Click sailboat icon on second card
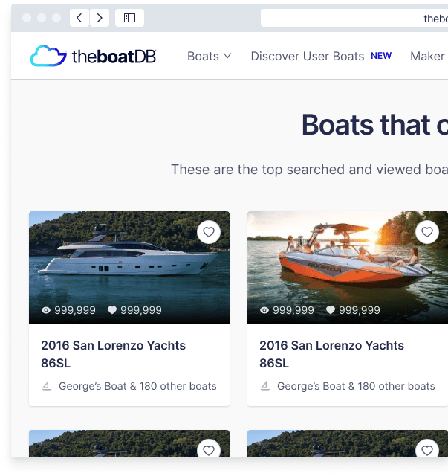Viewport: 448px width, 476px height. click(x=265, y=386)
